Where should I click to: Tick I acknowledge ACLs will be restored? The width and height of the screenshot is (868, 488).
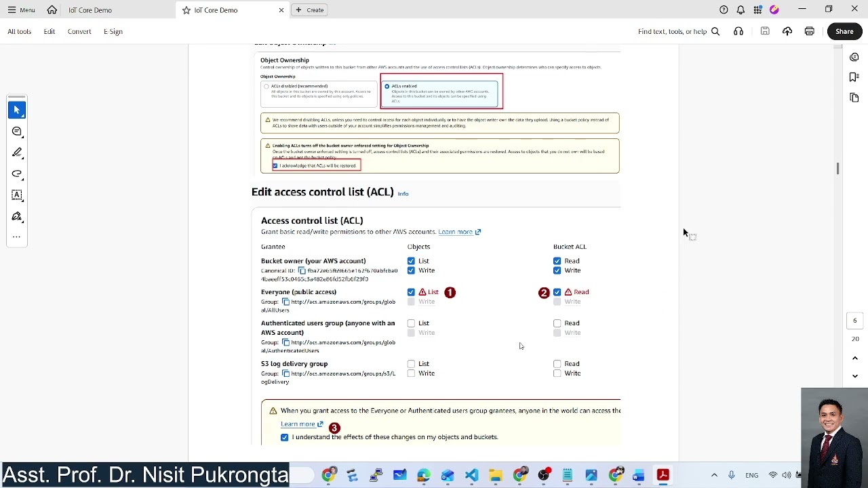click(x=275, y=166)
